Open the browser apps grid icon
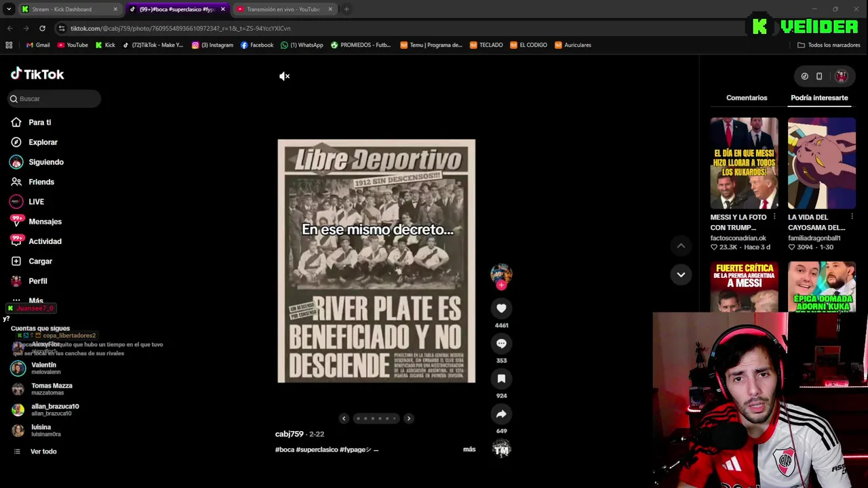The image size is (868, 488). pyautogui.click(x=9, y=45)
